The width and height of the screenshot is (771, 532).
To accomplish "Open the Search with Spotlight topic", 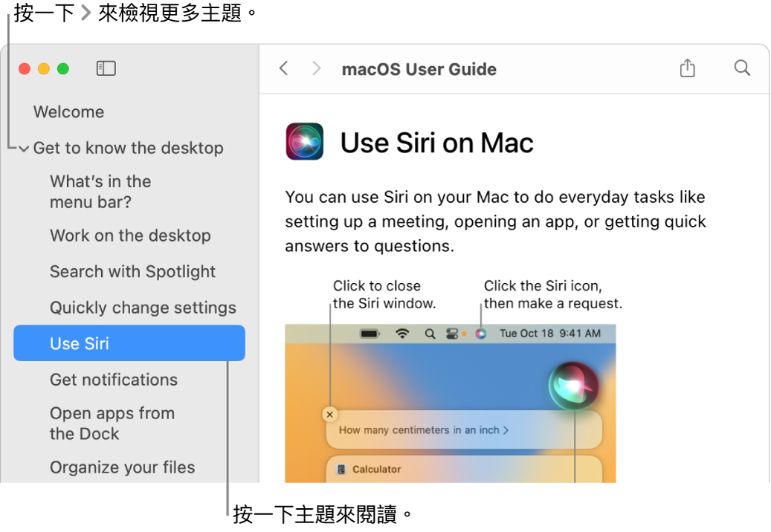I will 133,272.
